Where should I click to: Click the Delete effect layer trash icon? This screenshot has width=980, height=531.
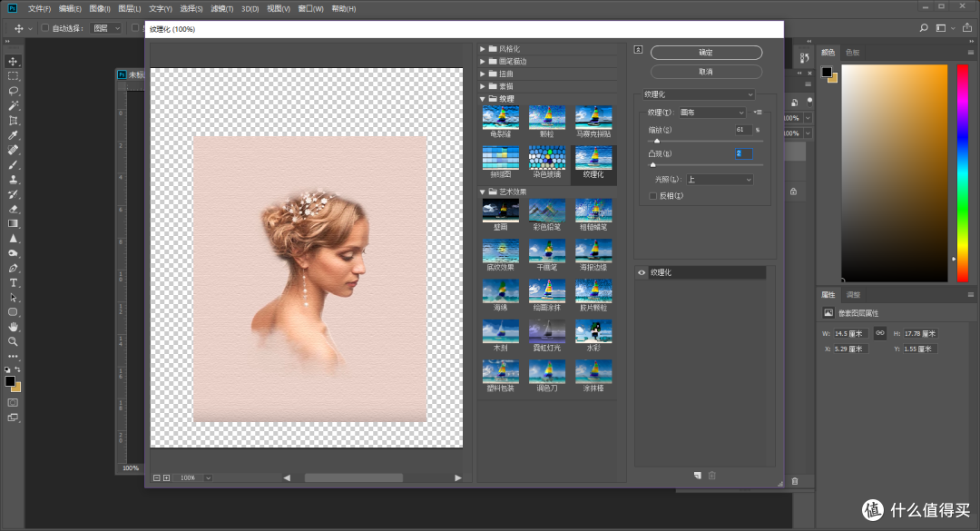pyautogui.click(x=711, y=475)
